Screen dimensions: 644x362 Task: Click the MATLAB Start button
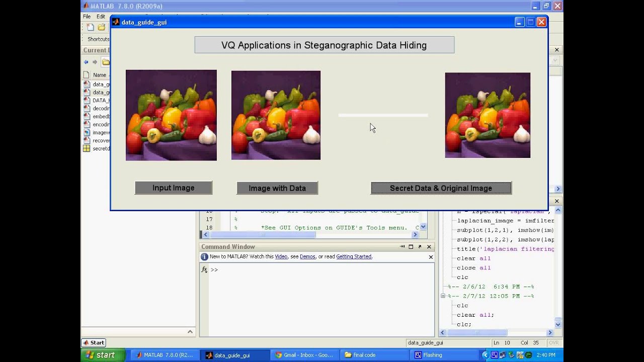(94, 343)
